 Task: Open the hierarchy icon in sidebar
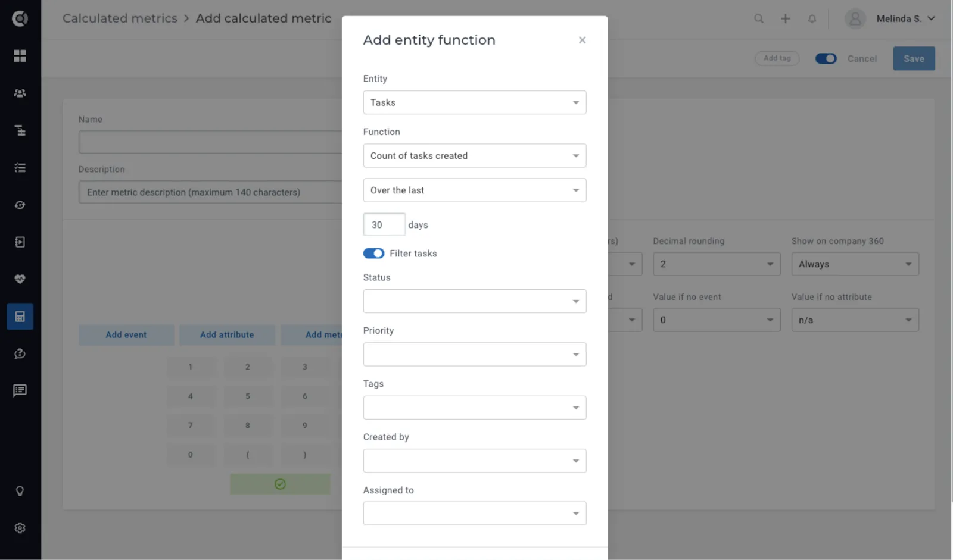point(20,130)
